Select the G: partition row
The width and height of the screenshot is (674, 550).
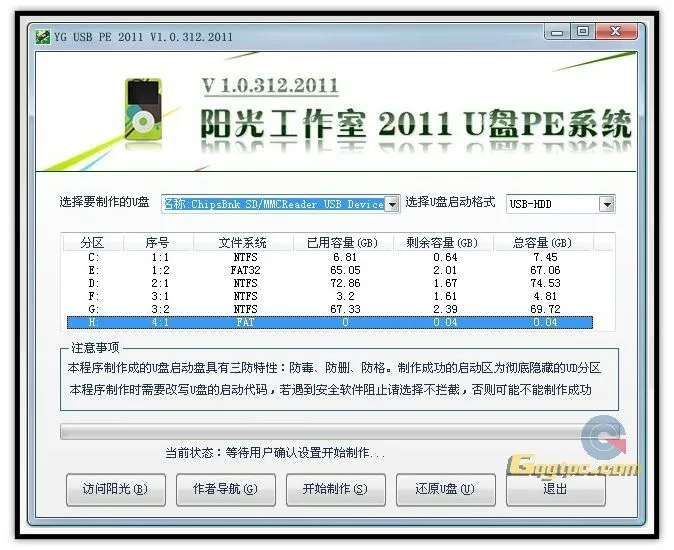328,309
